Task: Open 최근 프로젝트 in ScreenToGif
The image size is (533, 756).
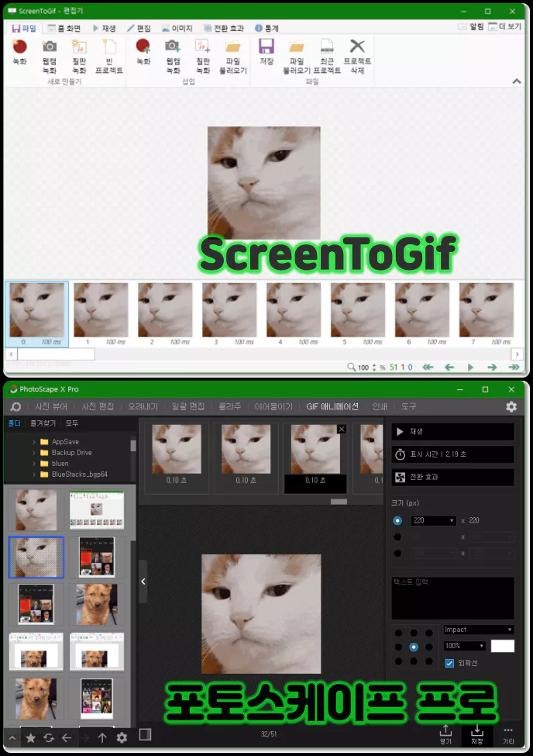Action: (x=327, y=56)
